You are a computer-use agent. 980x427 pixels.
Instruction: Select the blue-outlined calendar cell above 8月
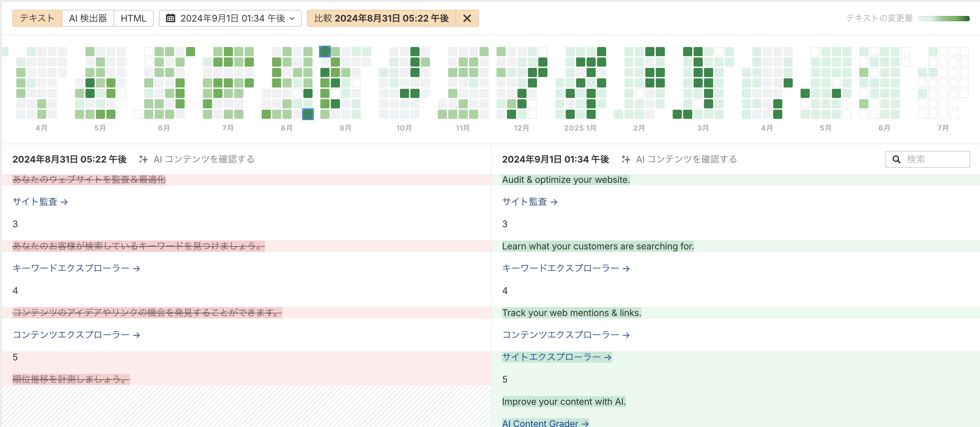(x=308, y=114)
